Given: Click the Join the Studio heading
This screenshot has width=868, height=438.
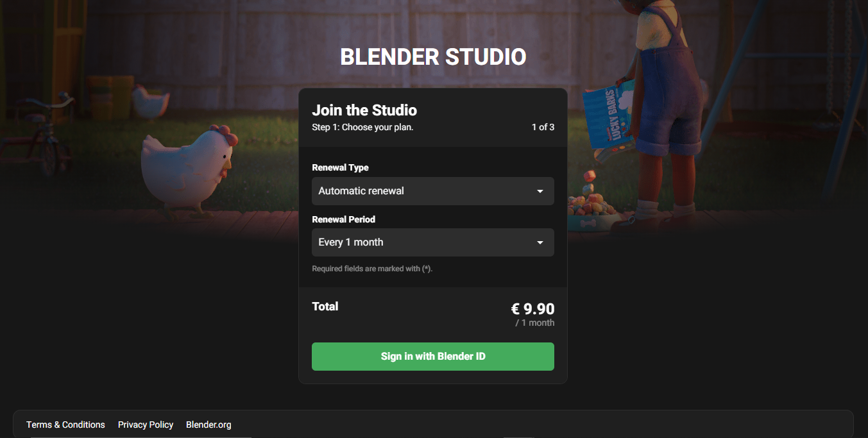Looking at the screenshot, I should (x=364, y=110).
